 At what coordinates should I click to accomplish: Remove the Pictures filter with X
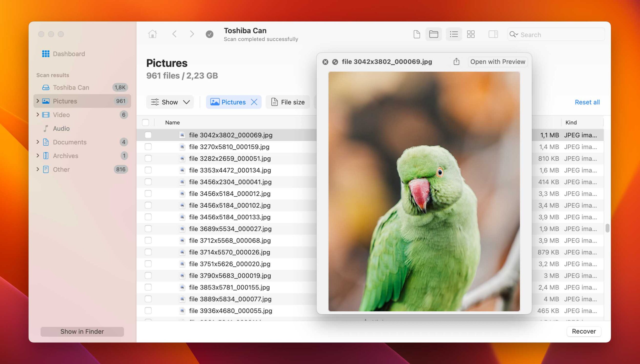pos(254,102)
